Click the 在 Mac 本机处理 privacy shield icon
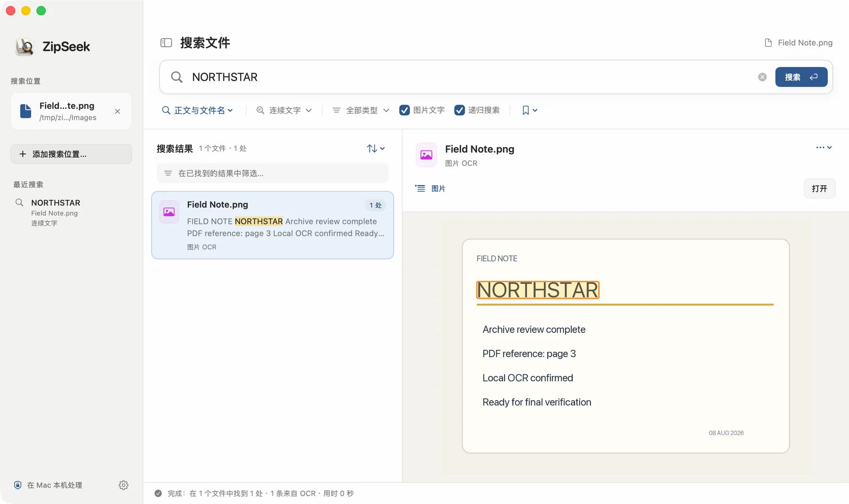The image size is (849, 504). 18,485
